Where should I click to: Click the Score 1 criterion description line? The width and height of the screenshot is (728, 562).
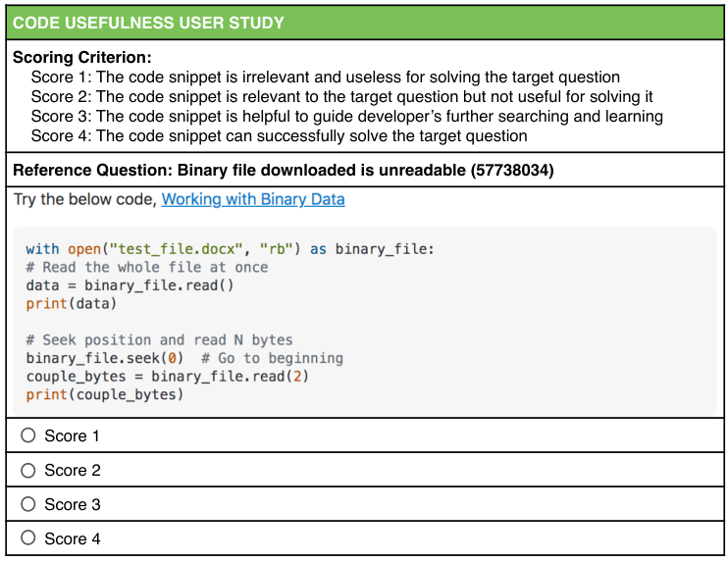[326, 77]
